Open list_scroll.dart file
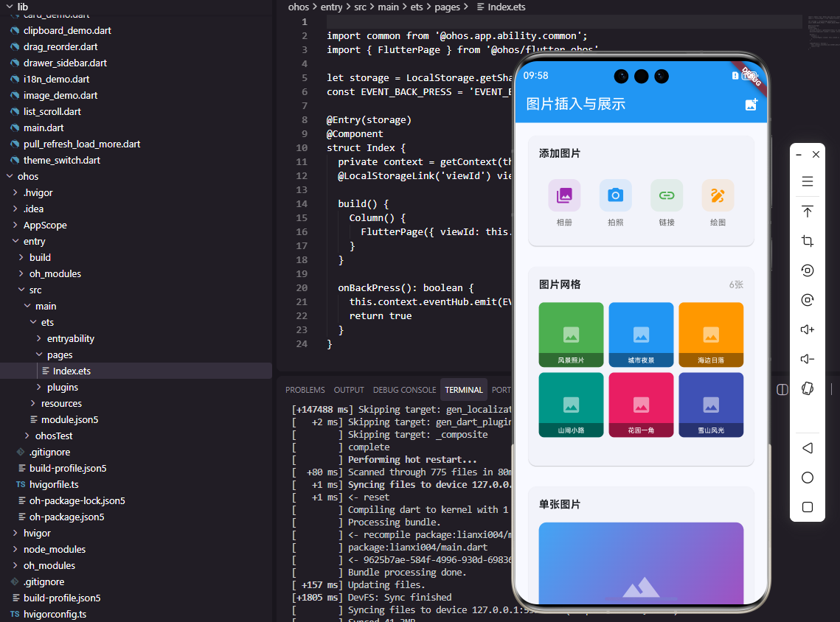The width and height of the screenshot is (840, 622). tap(52, 111)
